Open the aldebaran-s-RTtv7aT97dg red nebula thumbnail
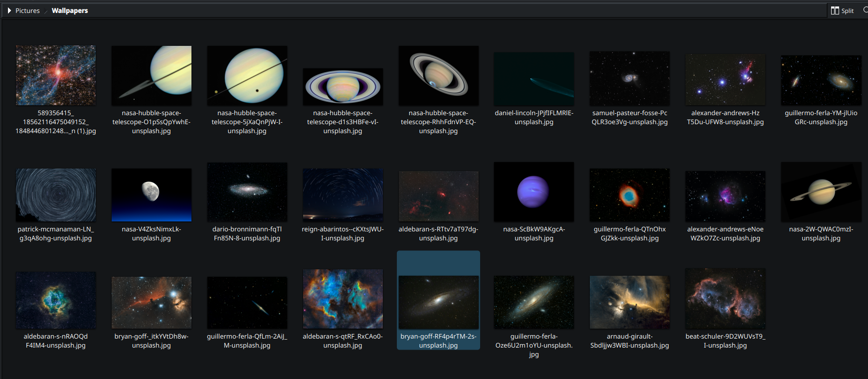Image resolution: width=868 pixels, height=379 pixels. (x=439, y=196)
